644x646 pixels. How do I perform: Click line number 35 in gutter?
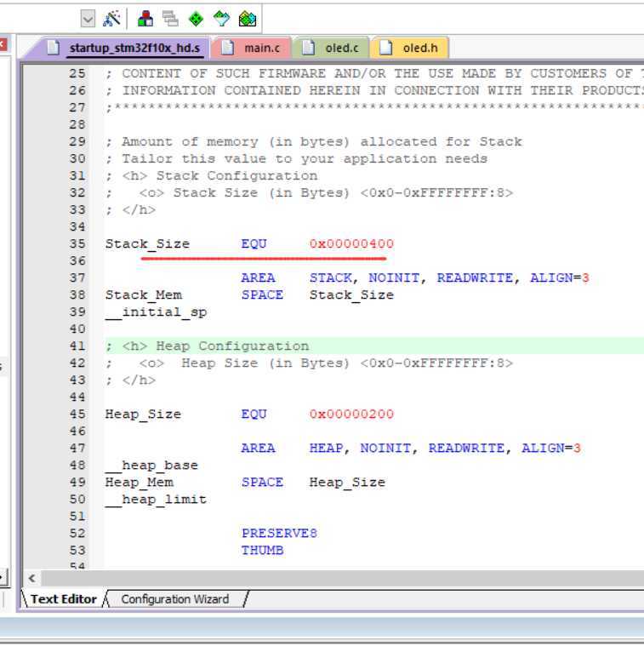pos(77,244)
